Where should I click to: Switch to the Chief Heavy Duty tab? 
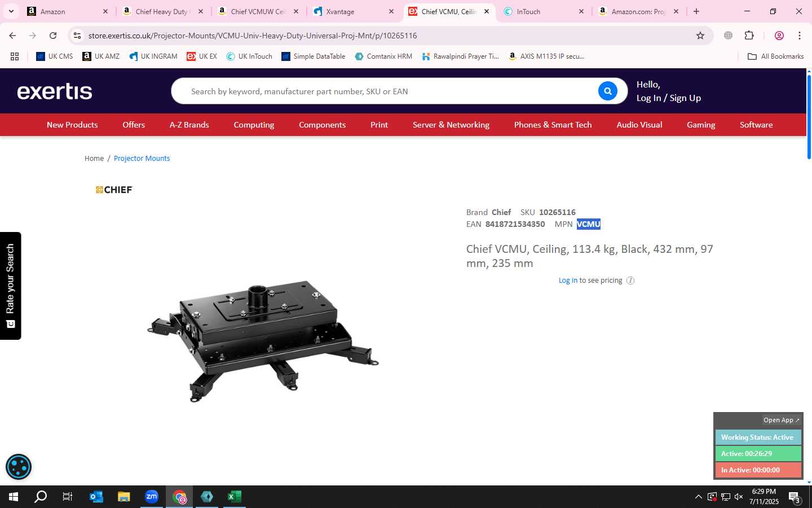pyautogui.click(x=162, y=11)
